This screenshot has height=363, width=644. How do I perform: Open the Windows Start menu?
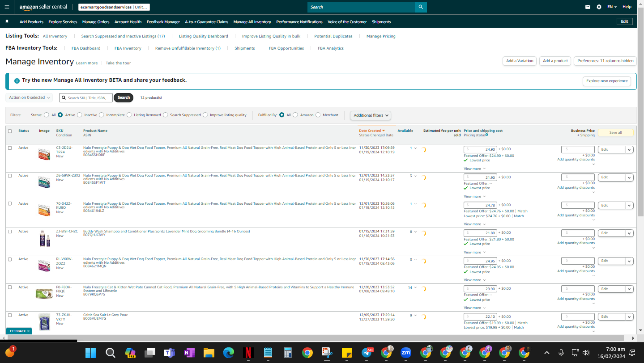90,353
